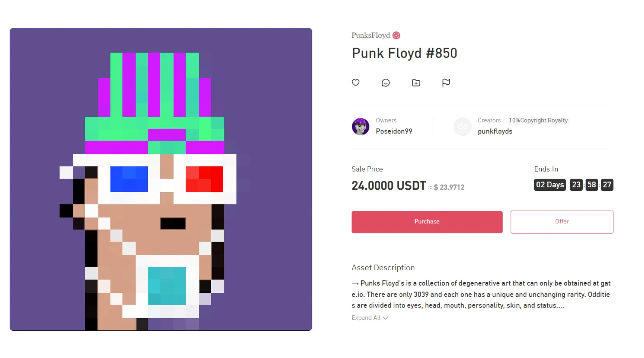The height and width of the screenshot is (358, 644).
Task: Click the chevron beside Expand All
Action: 385,318
